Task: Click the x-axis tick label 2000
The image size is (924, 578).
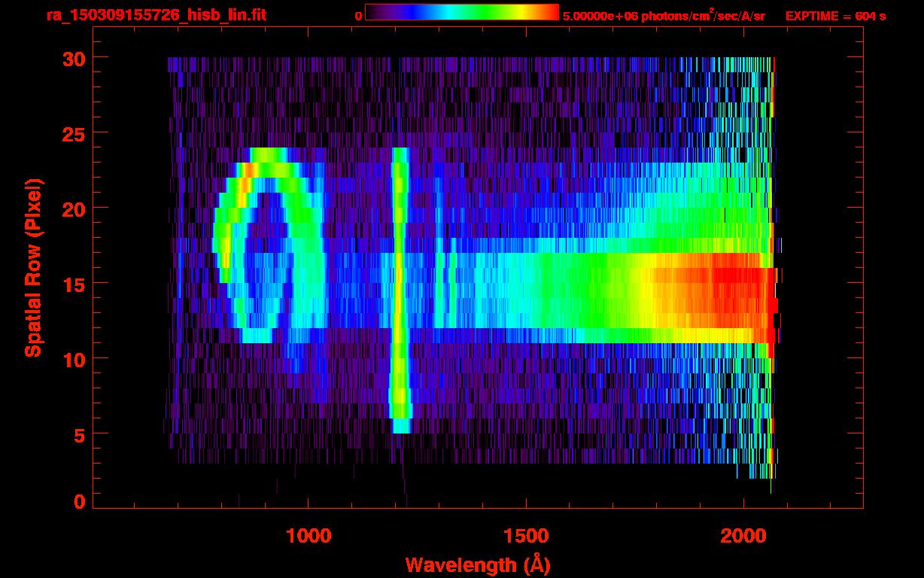Action: [743, 536]
